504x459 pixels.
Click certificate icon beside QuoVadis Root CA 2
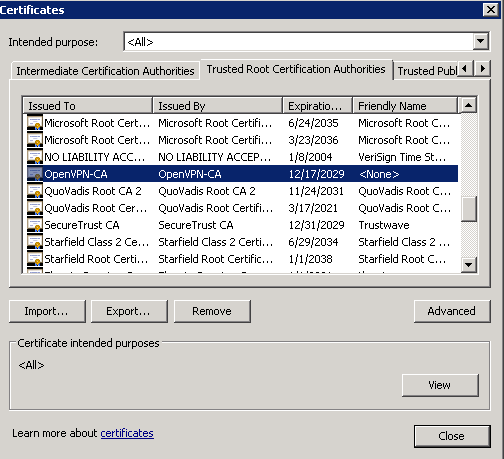[35, 191]
